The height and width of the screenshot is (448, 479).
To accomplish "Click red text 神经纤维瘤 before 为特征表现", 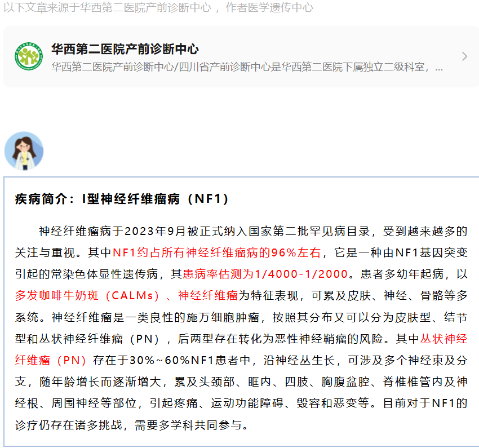I will point(208,295).
